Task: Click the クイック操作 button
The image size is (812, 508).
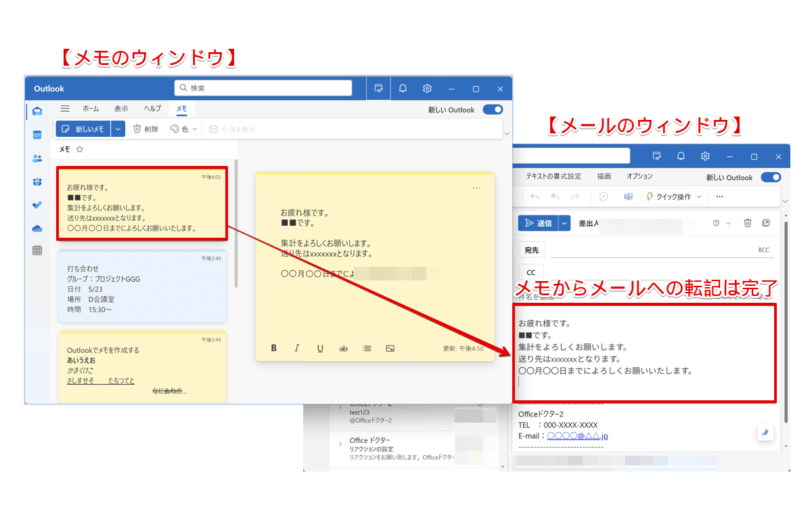Action: pyautogui.click(x=669, y=197)
